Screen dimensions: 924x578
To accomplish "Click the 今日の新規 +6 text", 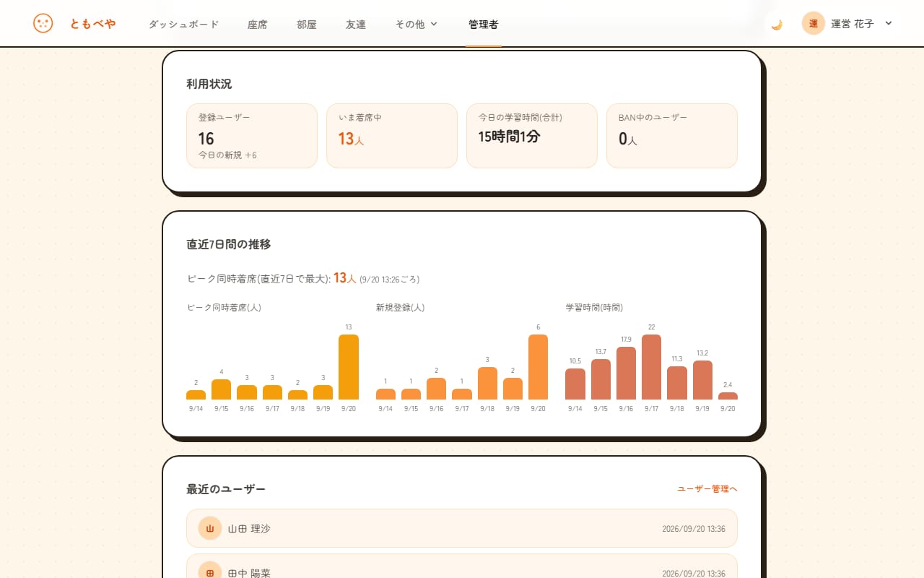I will pyautogui.click(x=227, y=155).
